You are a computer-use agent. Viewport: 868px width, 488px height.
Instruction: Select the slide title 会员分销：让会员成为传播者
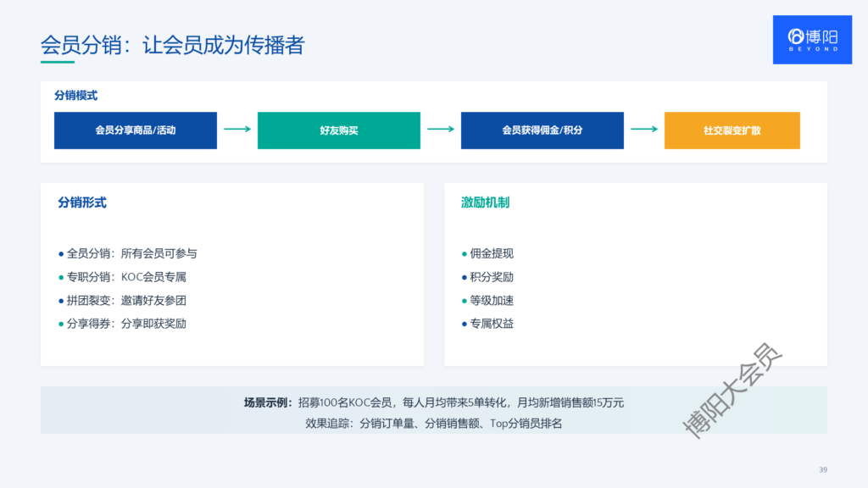[x=173, y=45]
